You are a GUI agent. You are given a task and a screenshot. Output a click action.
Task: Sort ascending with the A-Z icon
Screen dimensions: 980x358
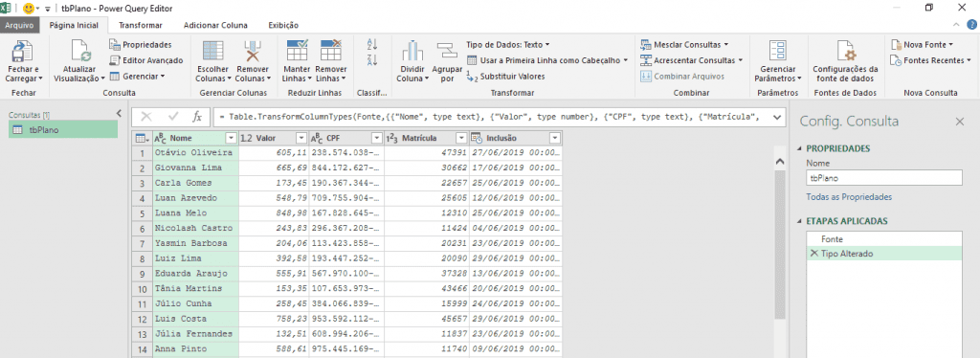coord(372,44)
